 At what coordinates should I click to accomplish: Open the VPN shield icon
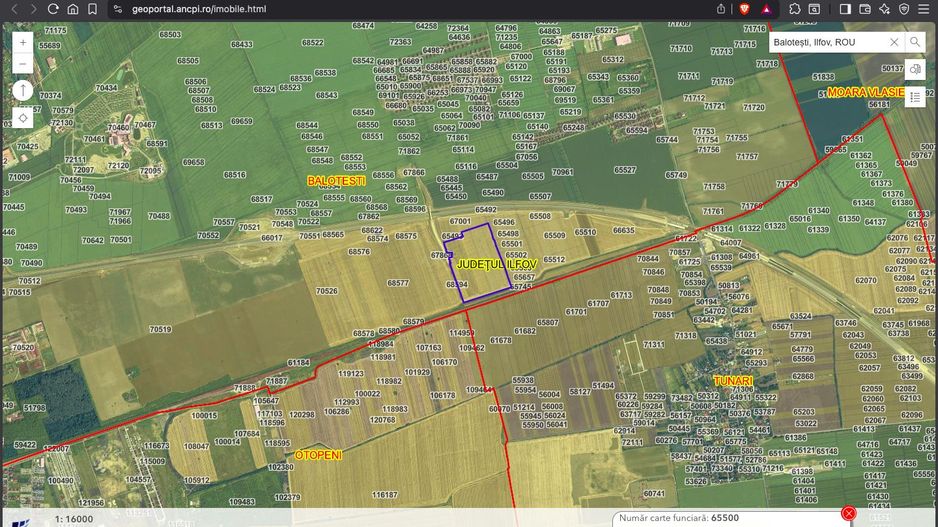click(904, 9)
